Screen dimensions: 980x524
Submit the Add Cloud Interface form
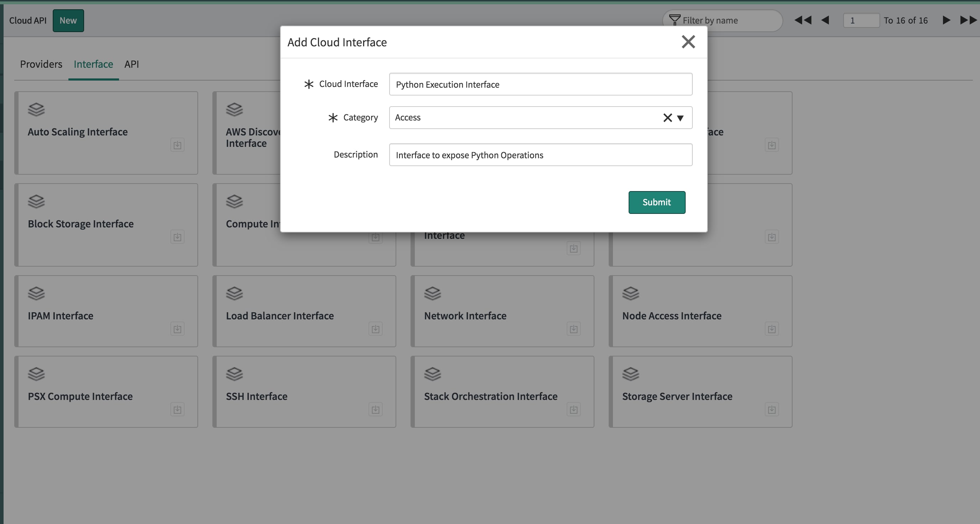(x=656, y=202)
